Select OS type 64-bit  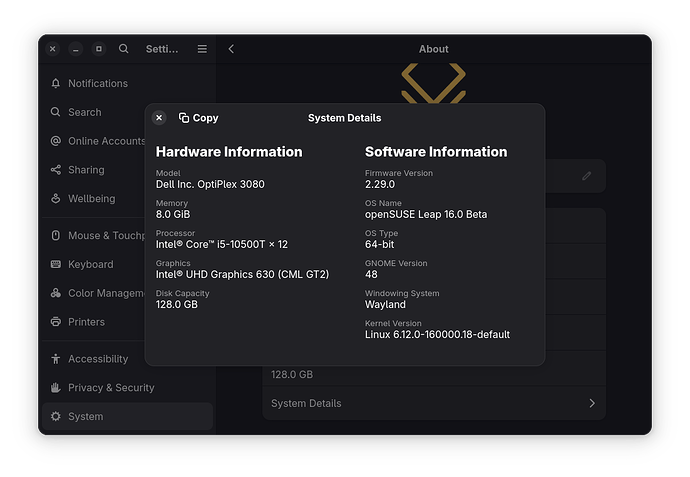[379, 244]
